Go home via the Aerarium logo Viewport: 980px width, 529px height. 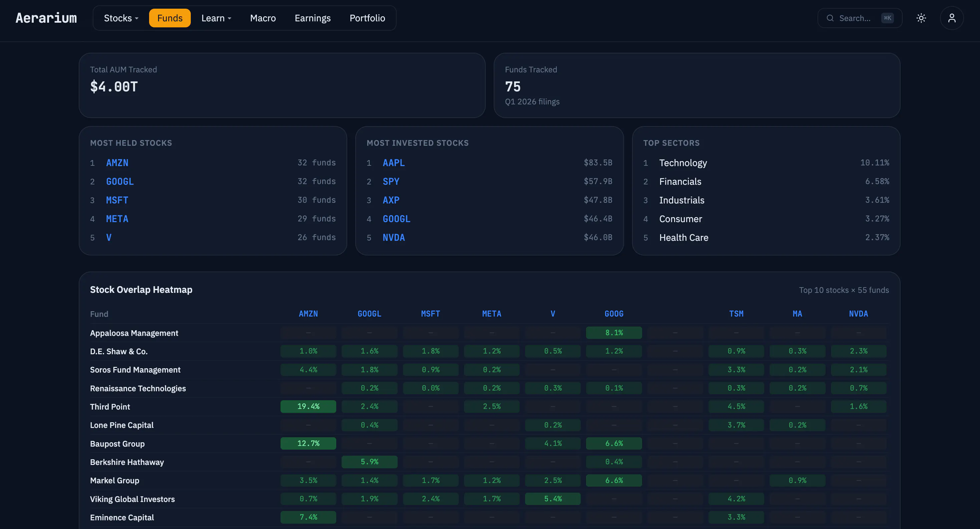click(x=46, y=18)
